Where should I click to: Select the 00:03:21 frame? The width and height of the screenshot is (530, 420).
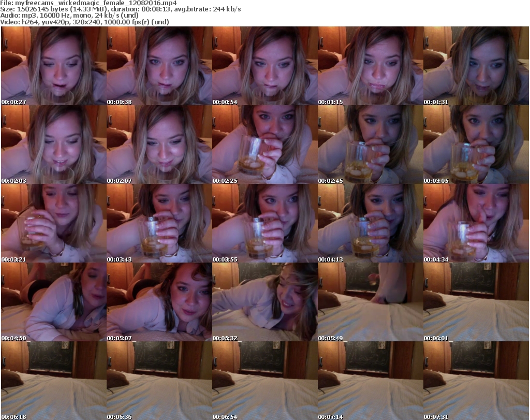[x=54, y=223]
